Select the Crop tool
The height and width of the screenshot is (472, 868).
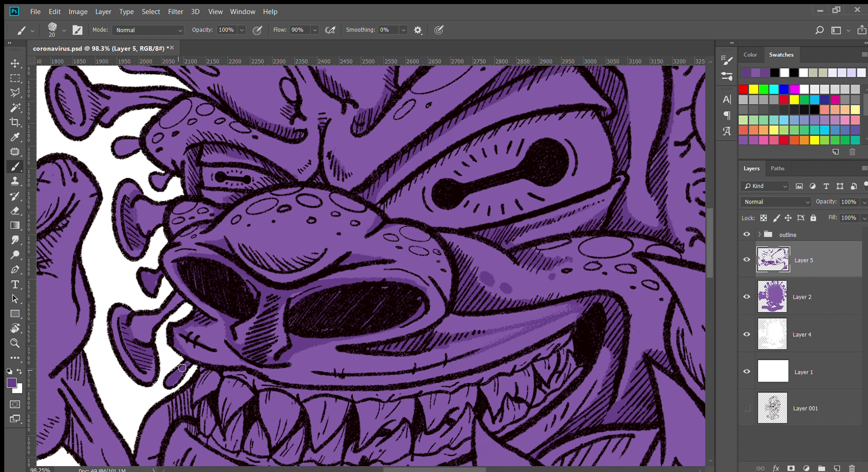tap(15, 122)
